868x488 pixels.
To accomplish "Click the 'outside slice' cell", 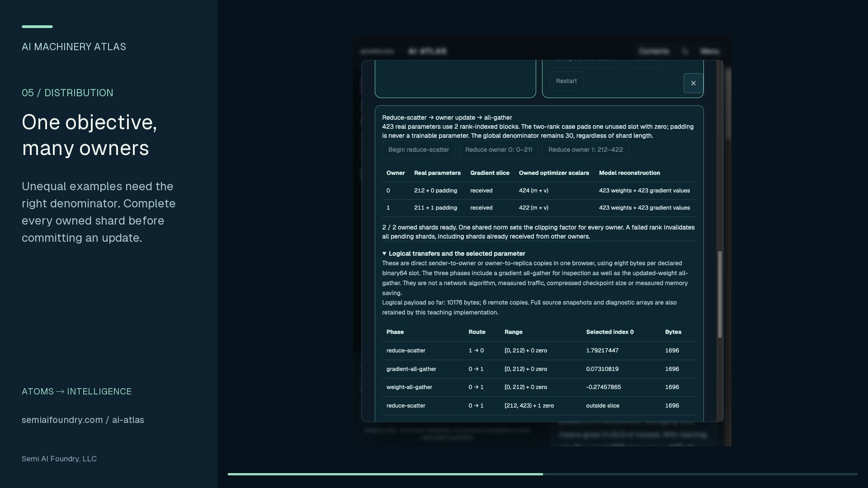I will pos(603,406).
